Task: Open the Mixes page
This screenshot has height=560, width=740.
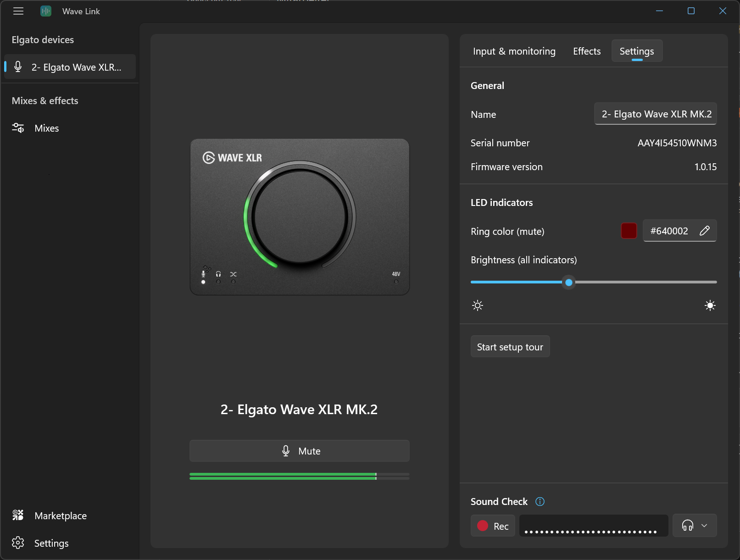Action: coord(70,128)
